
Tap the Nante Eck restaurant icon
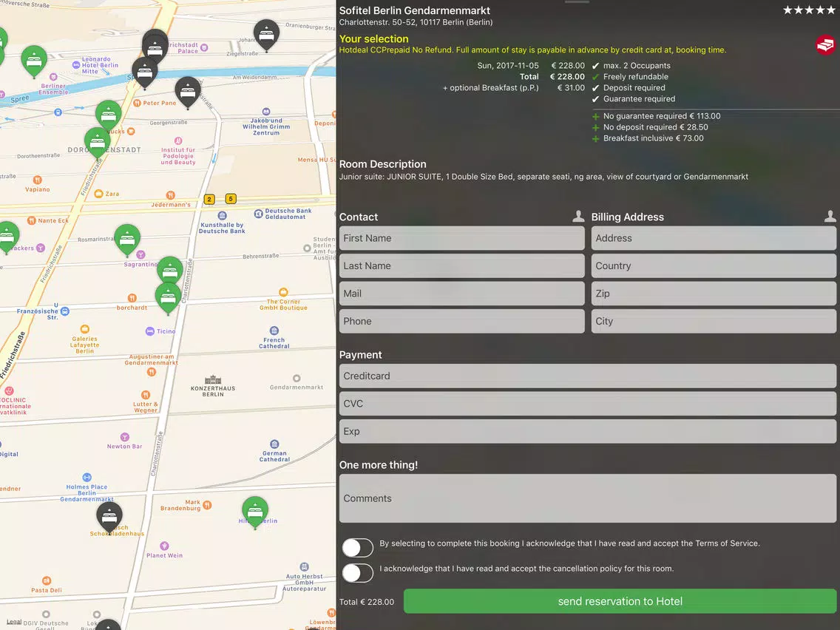[32, 220]
